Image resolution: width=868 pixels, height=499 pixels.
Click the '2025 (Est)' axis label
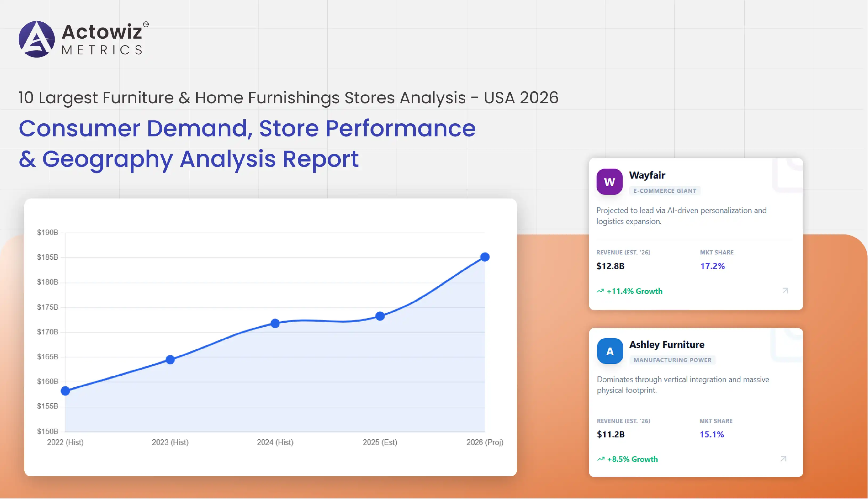380,443
